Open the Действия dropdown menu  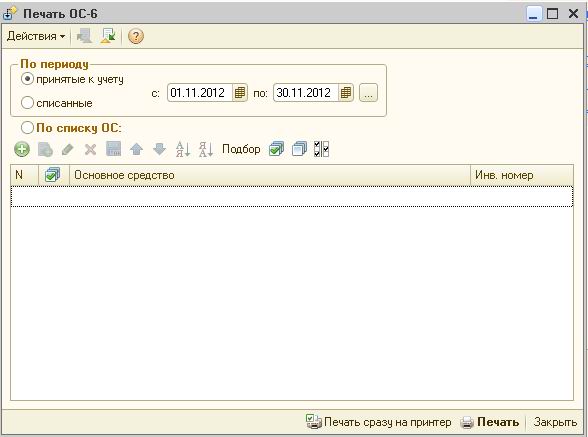click(36, 36)
